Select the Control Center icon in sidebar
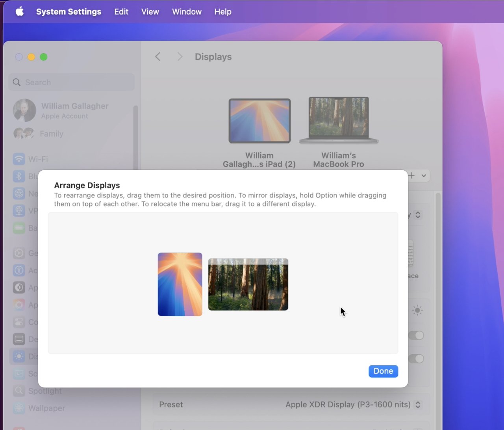The image size is (504, 430). [x=19, y=322]
